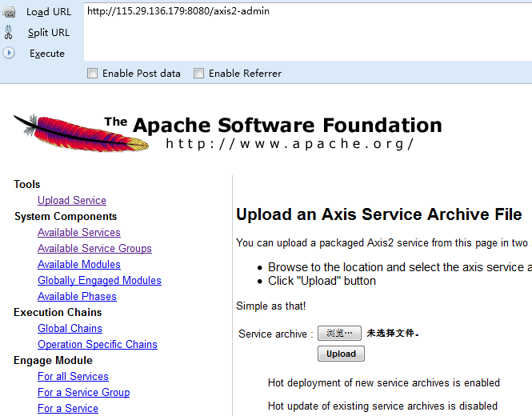The width and height of the screenshot is (532, 416).
Task: Click the Split URL button label
Action: (x=49, y=33)
